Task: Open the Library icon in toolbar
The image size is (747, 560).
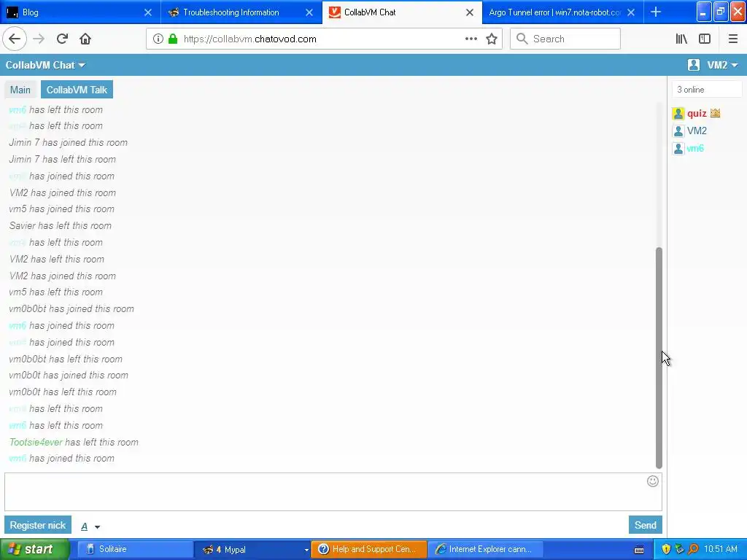Action: [681, 39]
